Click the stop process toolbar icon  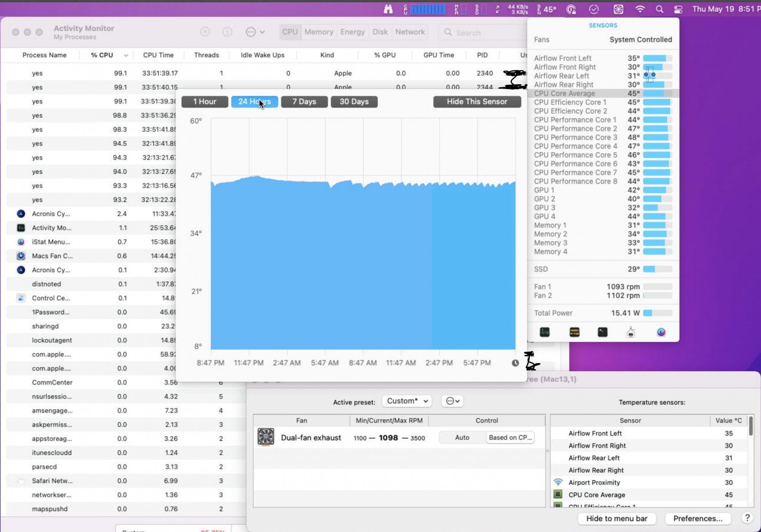tap(205, 32)
